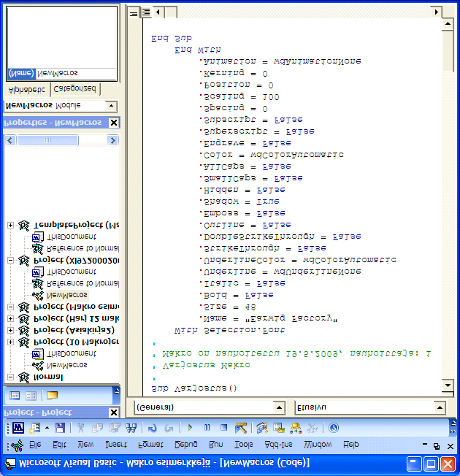Close the Project explorer panel
This screenshot has width=460, height=476.
pyautogui.click(x=114, y=412)
